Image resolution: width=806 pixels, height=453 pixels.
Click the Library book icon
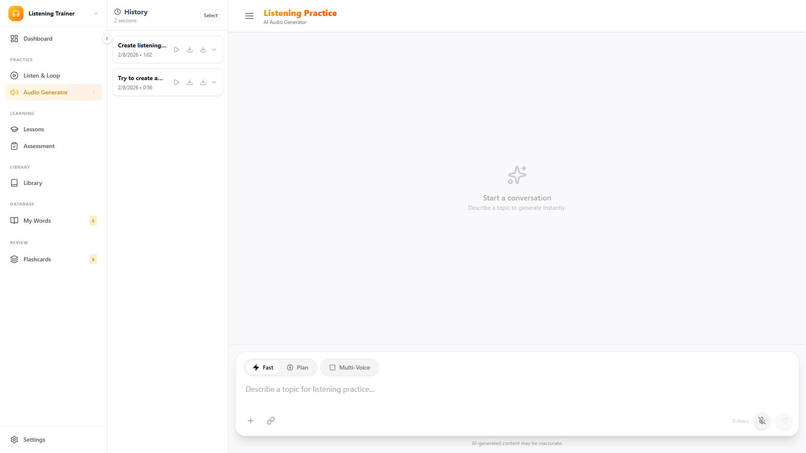pyautogui.click(x=14, y=183)
